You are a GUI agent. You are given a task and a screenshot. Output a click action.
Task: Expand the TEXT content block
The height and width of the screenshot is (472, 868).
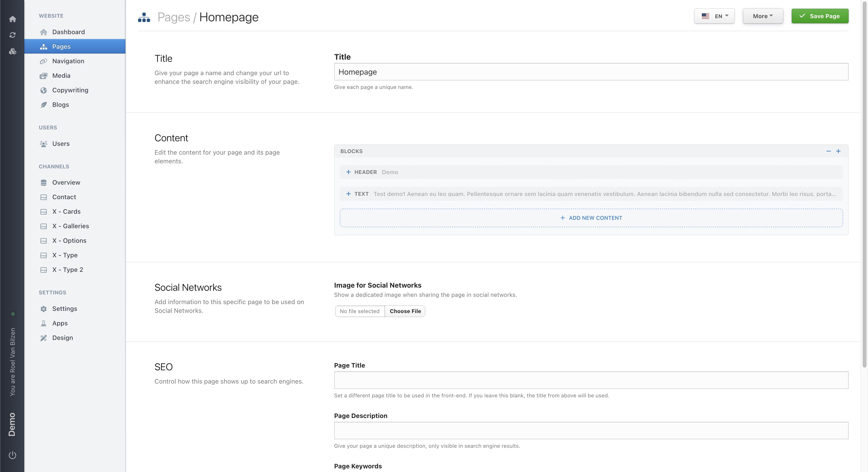[349, 194]
